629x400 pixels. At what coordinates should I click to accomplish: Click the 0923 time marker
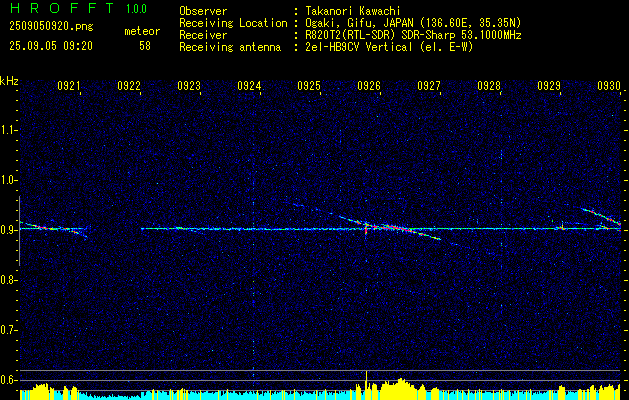[x=189, y=85]
